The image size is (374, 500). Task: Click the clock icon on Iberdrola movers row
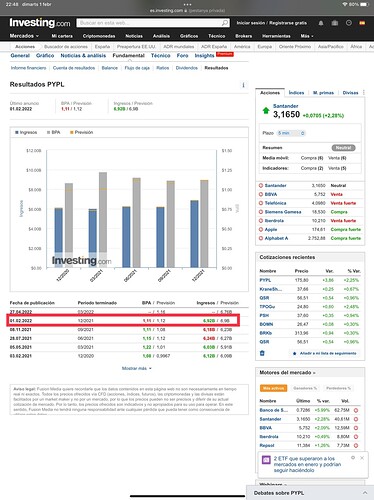(x=356, y=437)
